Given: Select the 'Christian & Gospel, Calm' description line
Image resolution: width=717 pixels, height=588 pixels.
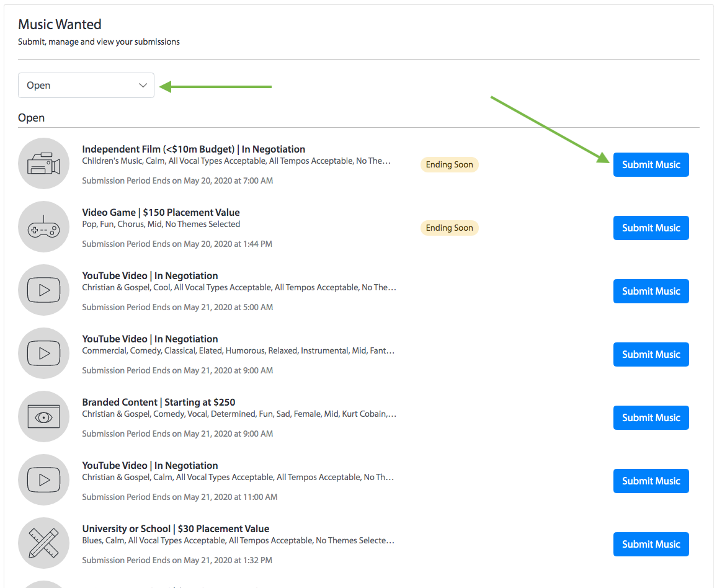Looking at the screenshot, I should click(238, 478).
